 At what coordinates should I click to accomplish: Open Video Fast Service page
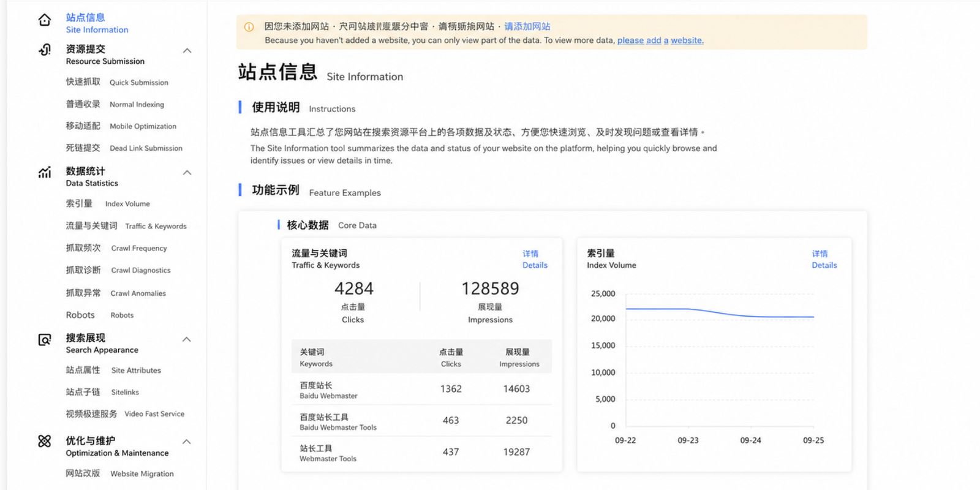pos(125,414)
